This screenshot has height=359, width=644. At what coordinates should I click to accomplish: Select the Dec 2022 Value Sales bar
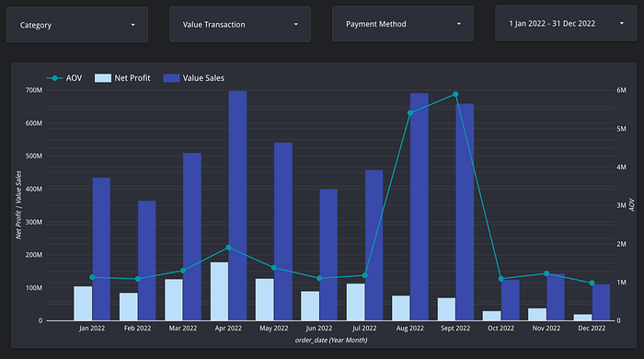602,302
